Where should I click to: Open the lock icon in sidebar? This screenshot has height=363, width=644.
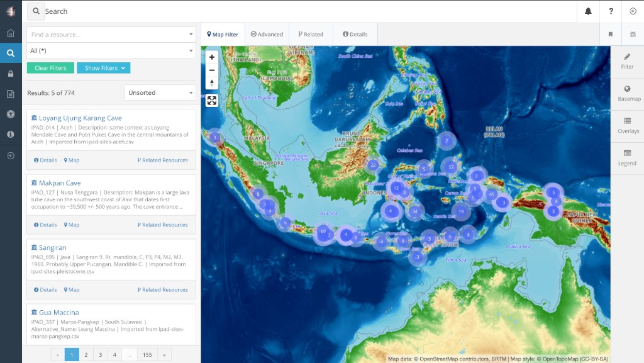pyautogui.click(x=11, y=74)
